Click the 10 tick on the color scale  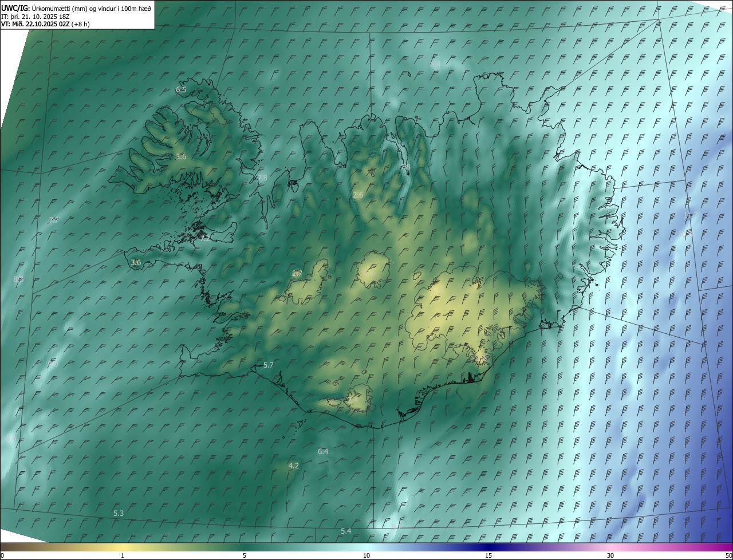(366, 556)
